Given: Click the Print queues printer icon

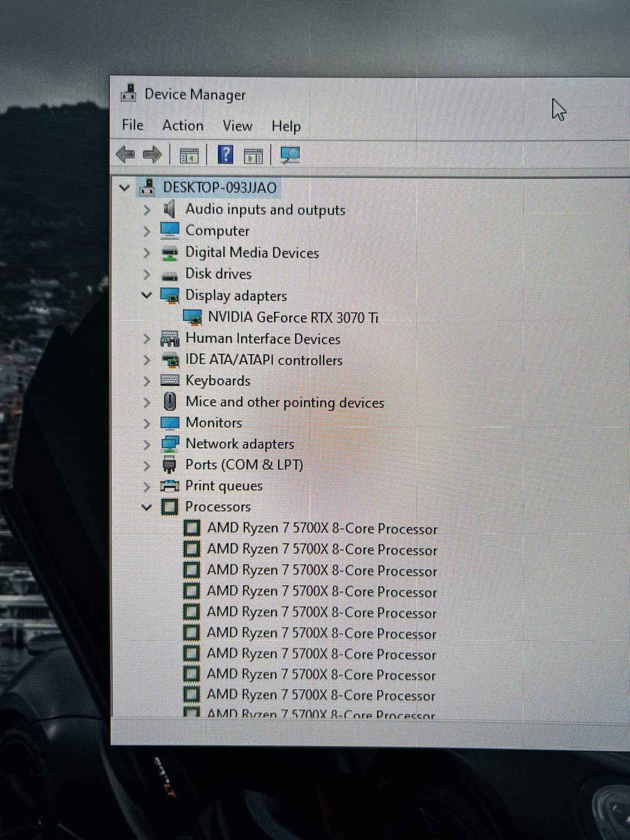Looking at the screenshot, I should point(170,486).
